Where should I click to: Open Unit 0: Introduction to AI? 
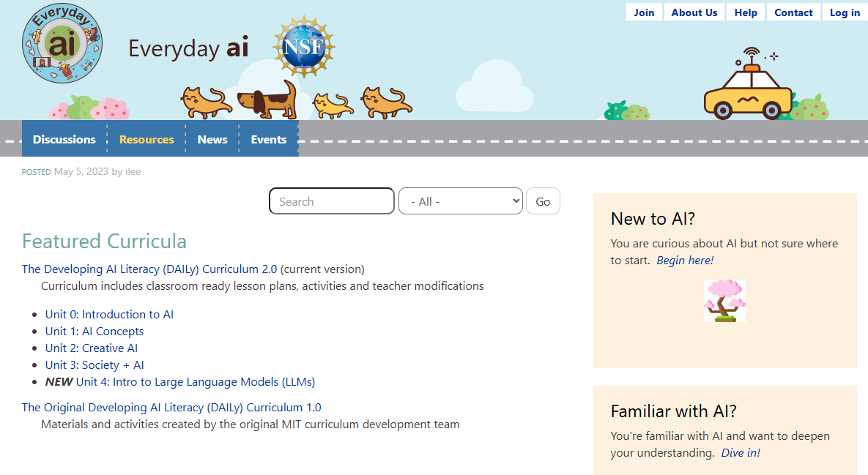coord(109,315)
